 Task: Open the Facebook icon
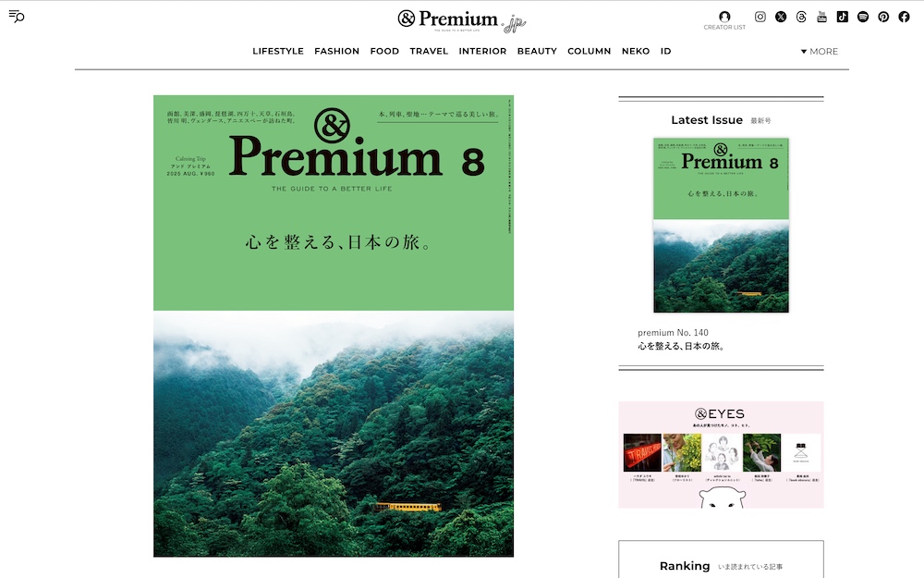click(x=904, y=17)
